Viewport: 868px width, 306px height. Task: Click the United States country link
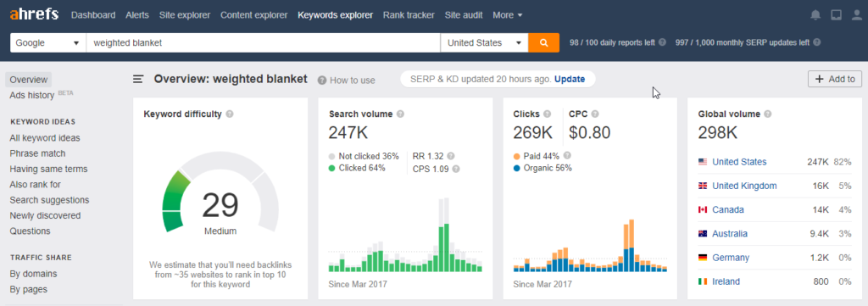739,162
